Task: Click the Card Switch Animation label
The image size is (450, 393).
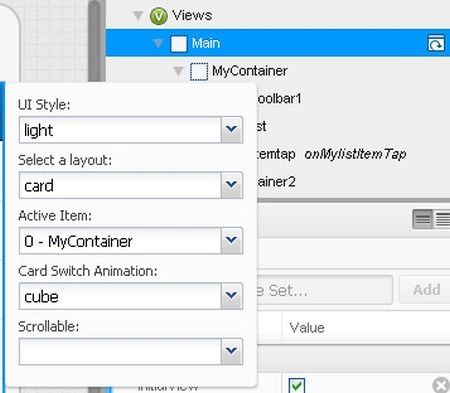Action: click(x=88, y=271)
